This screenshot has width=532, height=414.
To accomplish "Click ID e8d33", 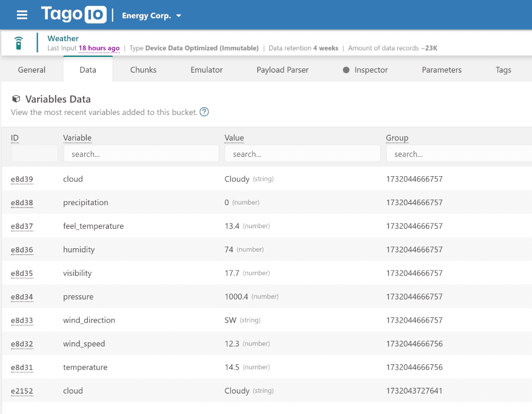I will pyautogui.click(x=22, y=320).
